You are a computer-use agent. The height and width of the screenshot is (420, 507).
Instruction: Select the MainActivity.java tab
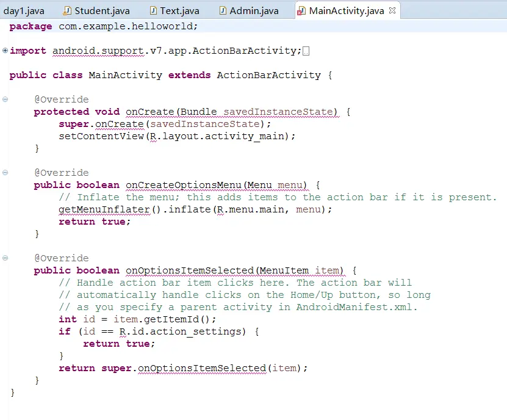(347, 10)
